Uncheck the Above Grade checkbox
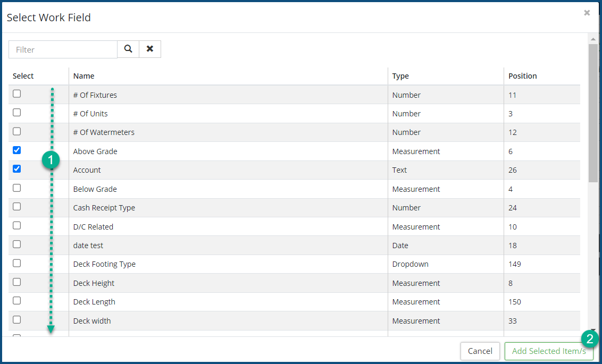Viewport: 602px width, 364px height. point(17,150)
